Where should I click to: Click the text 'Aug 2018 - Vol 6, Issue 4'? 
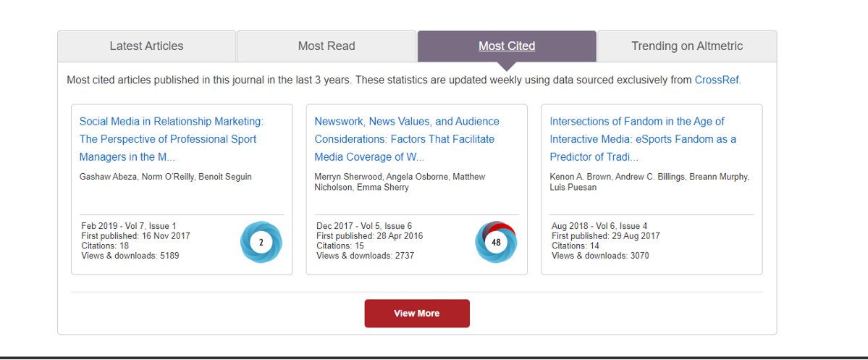point(599,226)
